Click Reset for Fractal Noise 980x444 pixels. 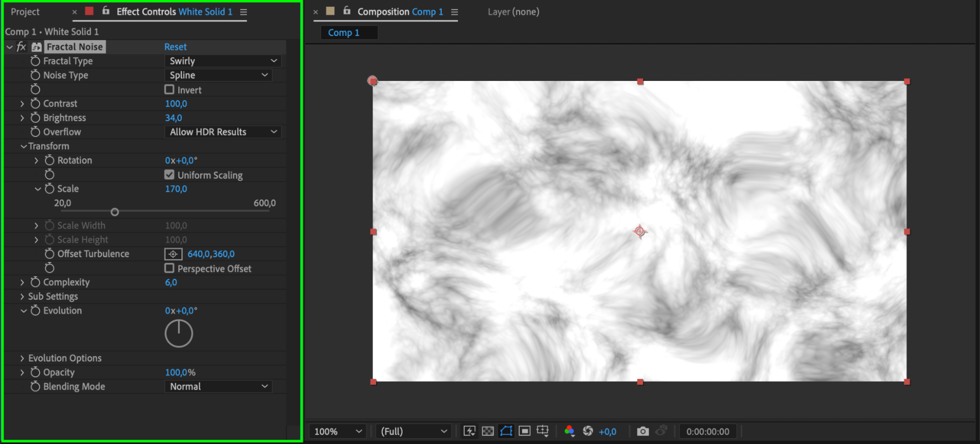tap(175, 47)
